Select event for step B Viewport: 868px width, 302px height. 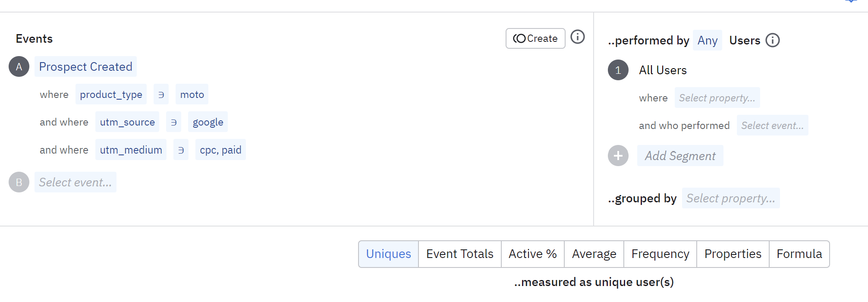coord(75,182)
